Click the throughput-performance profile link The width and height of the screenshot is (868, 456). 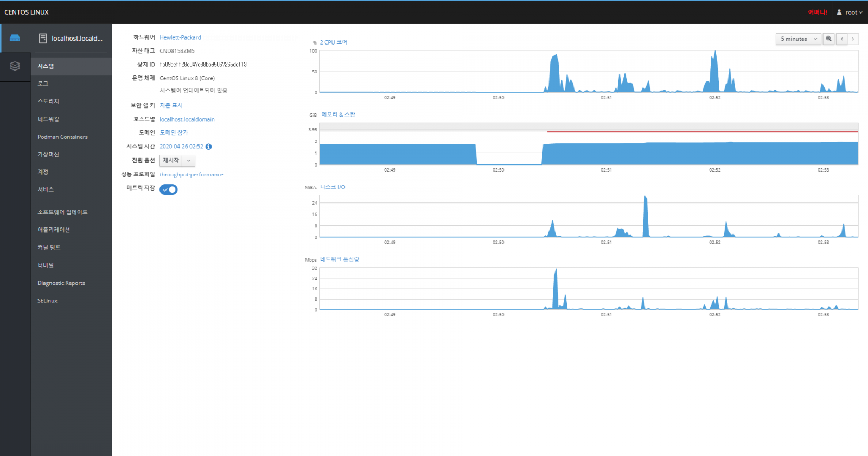click(191, 175)
